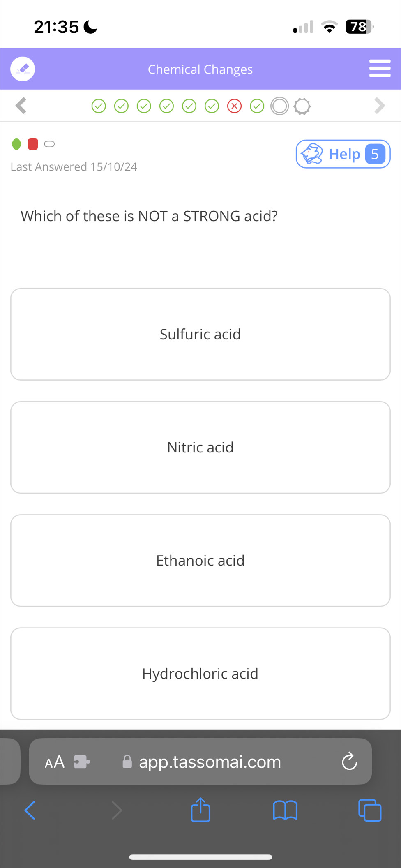Open Safari bookmarks icon

pos(285,810)
